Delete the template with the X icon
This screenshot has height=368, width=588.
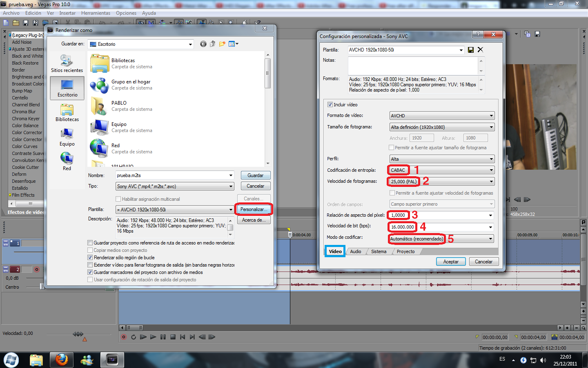pos(480,50)
